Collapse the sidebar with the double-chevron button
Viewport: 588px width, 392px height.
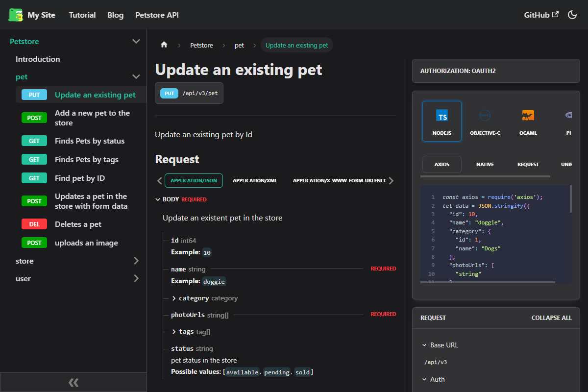click(73, 382)
